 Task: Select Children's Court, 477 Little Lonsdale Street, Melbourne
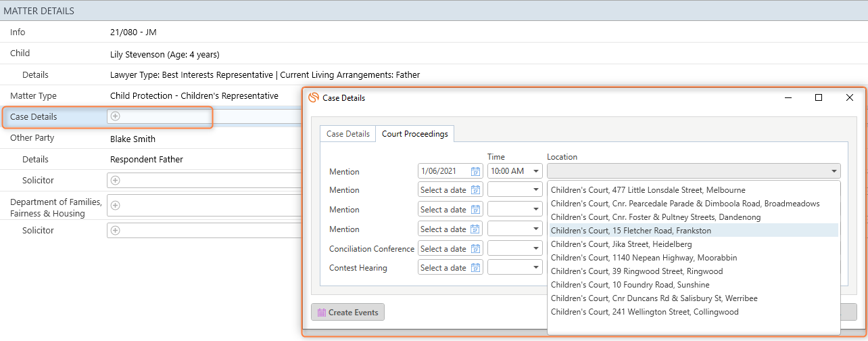coord(648,190)
